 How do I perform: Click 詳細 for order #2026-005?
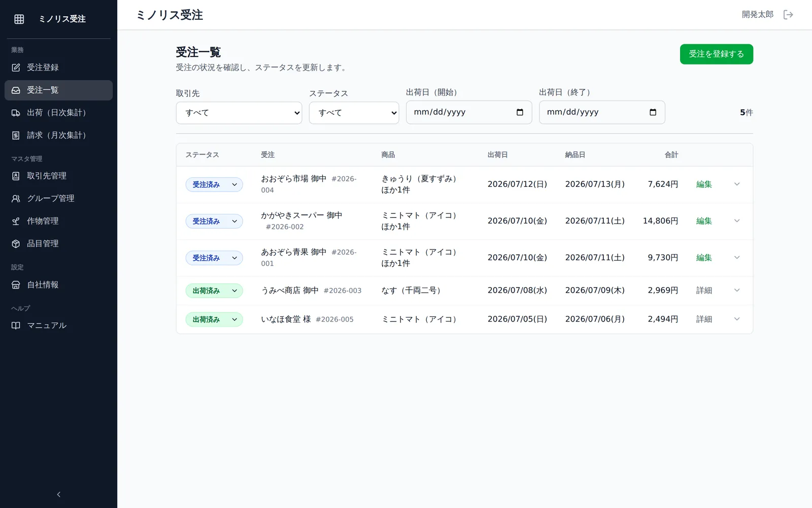[x=704, y=319]
